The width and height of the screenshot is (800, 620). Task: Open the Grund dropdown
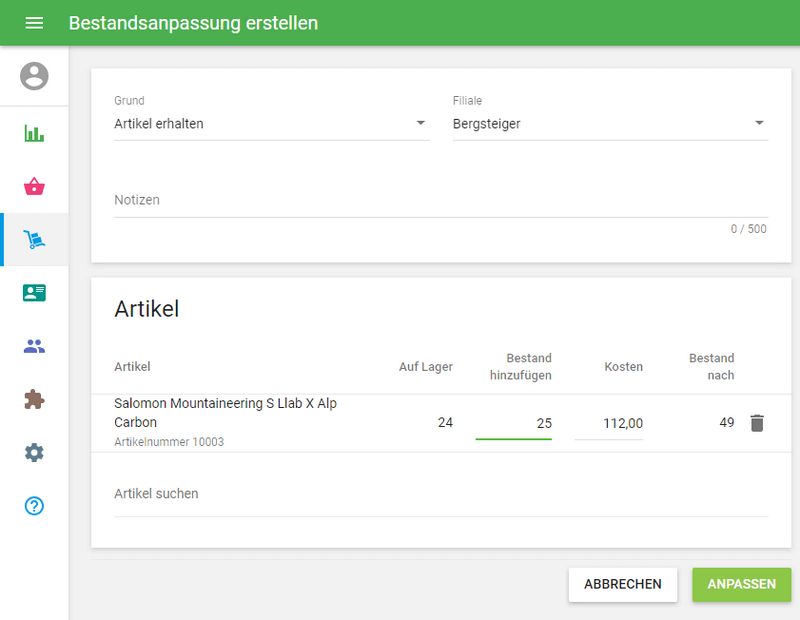click(x=422, y=123)
